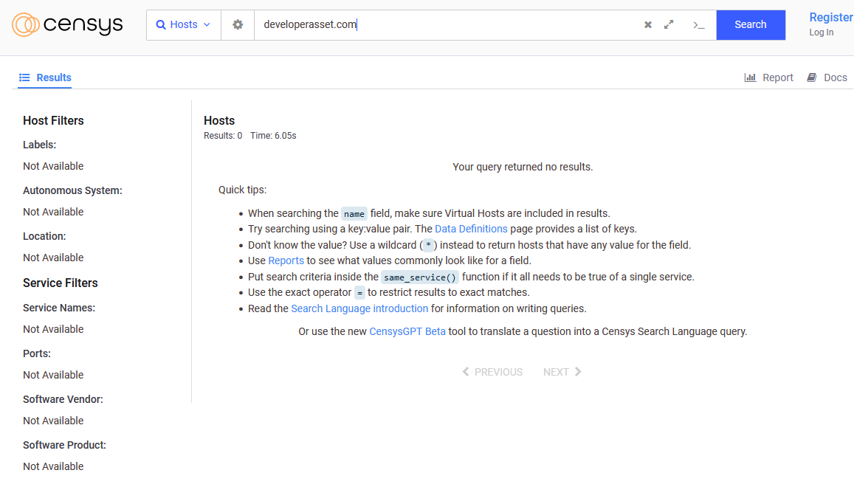This screenshot has height=504, width=854.
Task: Go to the NEXT results page
Action: [x=562, y=372]
